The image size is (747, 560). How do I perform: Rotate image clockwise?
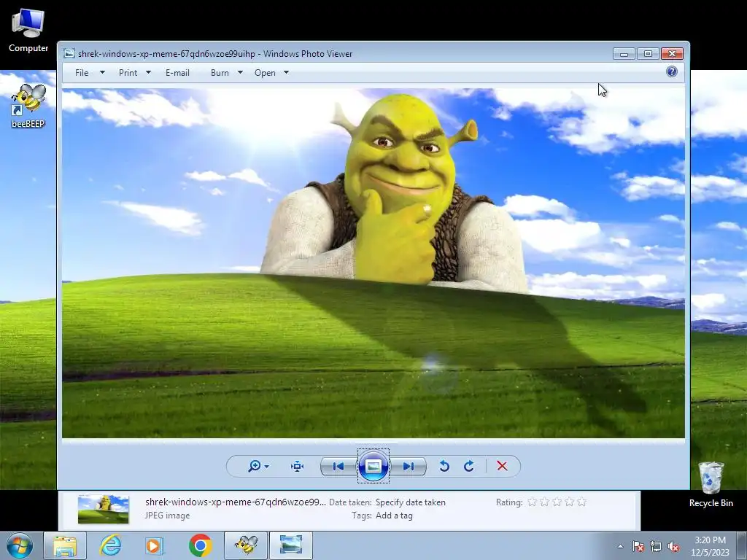point(469,466)
